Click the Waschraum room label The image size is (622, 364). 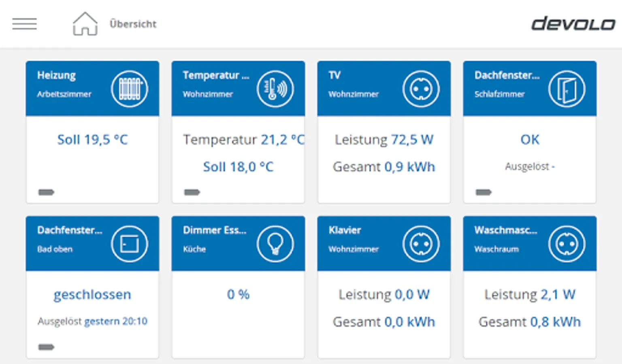coord(496,249)
